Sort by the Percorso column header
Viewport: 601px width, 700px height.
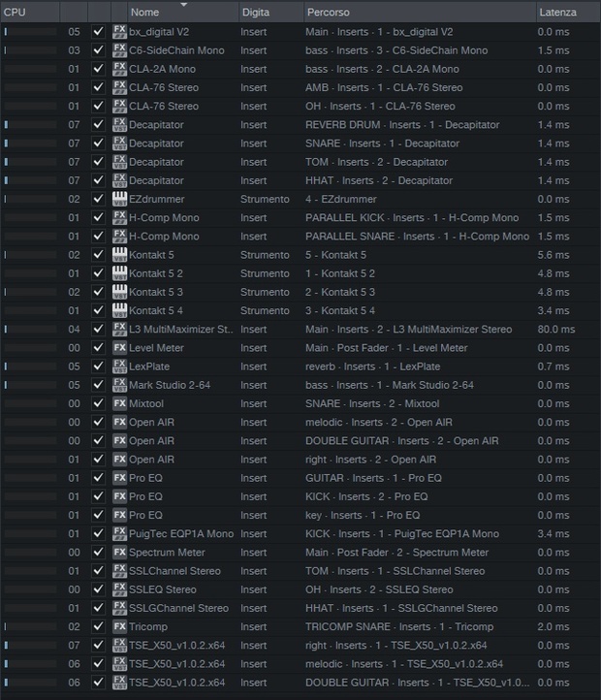(420, 12)
